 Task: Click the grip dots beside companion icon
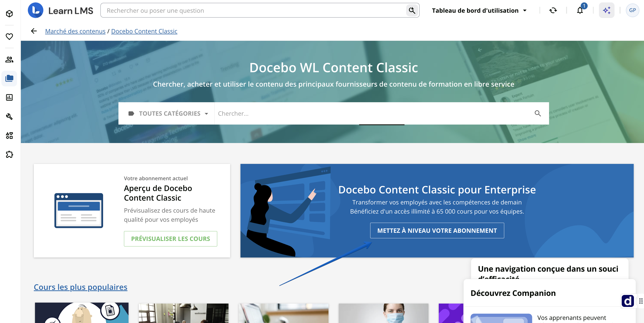click(x=641, y=301)
